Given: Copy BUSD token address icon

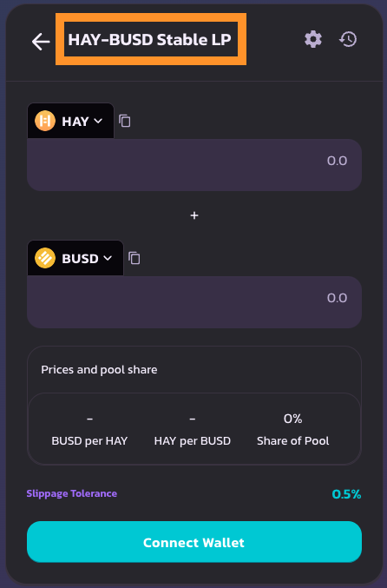Looking at the screenshot, I should (x=134, y=258).
